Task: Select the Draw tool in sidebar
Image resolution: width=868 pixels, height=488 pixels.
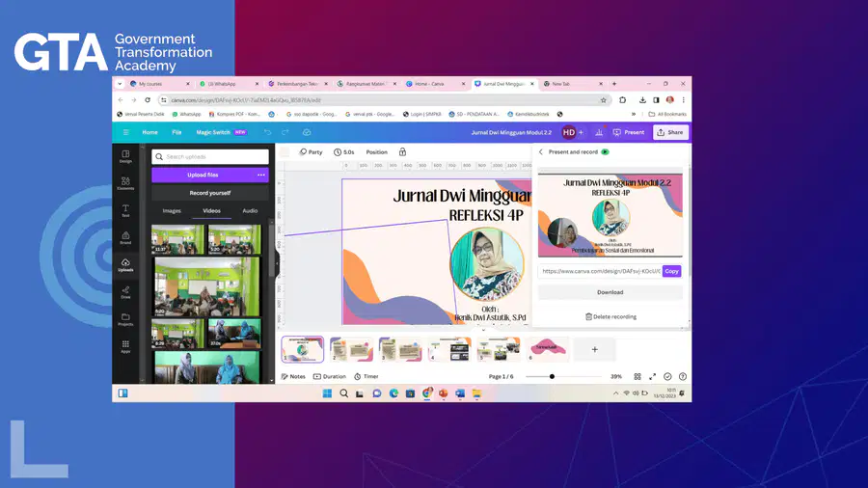Action: [125, 292]
